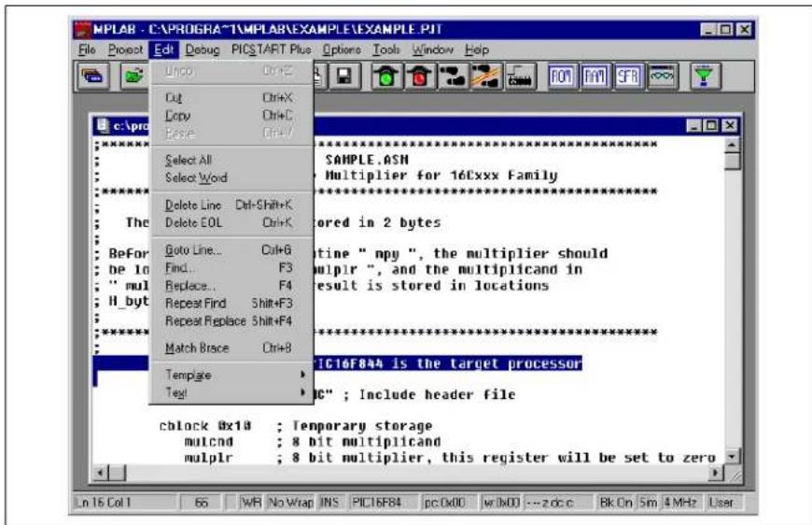Expand the Text submenu
This screenshot has width=812, height=525.
point(231,393)
